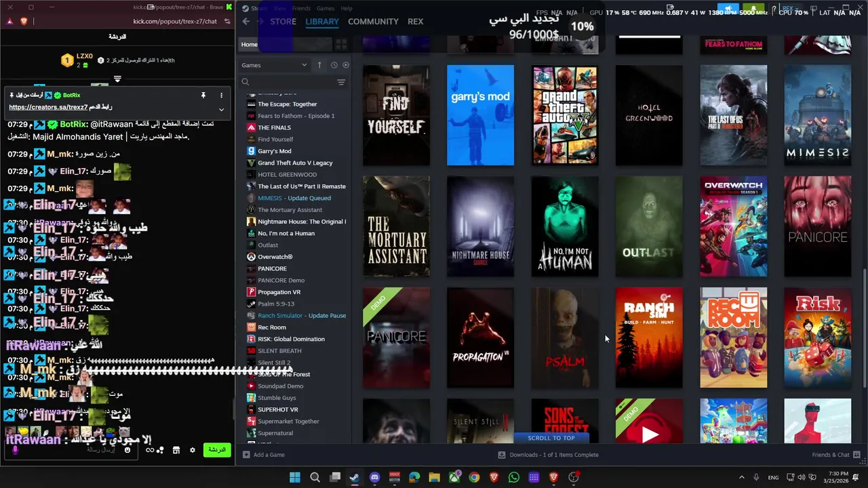Open the Kick chat shop icon
868x488 pixels.
tap(176, 450)
